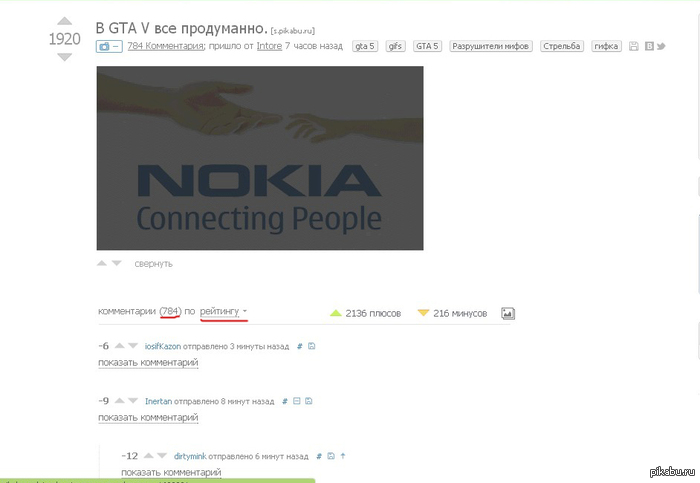Collapse the post via свернуть
Screen dimensions: 700x483
153,264
